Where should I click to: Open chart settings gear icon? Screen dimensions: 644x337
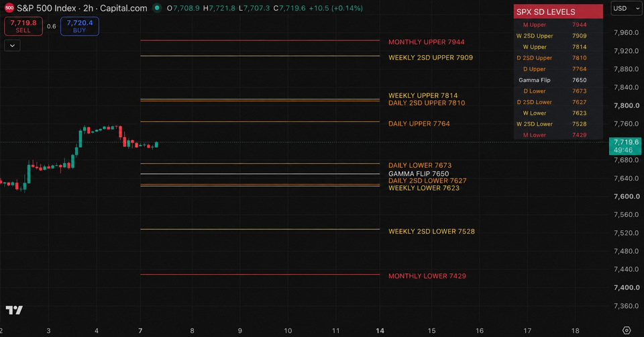pos(627,330)
